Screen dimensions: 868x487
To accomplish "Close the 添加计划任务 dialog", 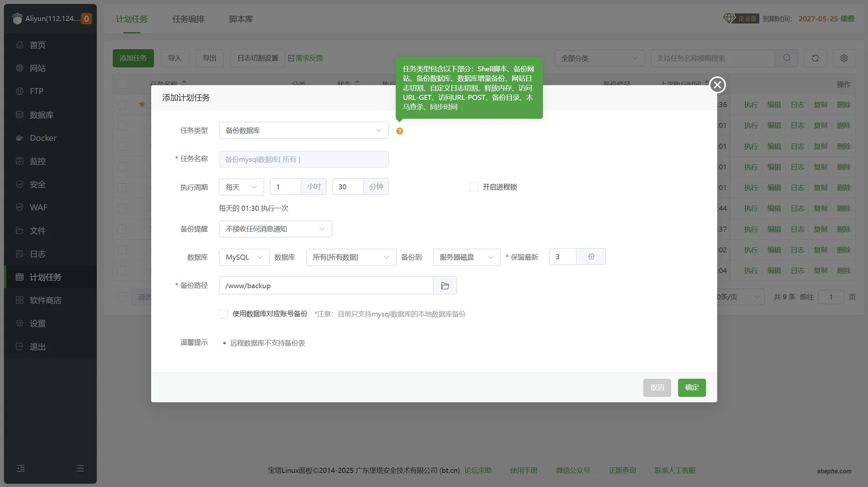I will pyautogui.click(x=717, y=85).
